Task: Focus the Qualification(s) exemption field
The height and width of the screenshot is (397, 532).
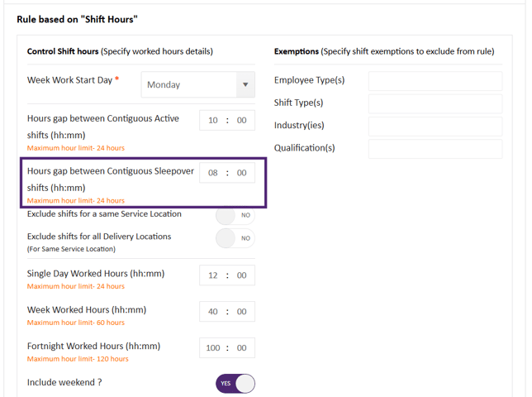Action: pyautogui.click(x=435, y=149)
